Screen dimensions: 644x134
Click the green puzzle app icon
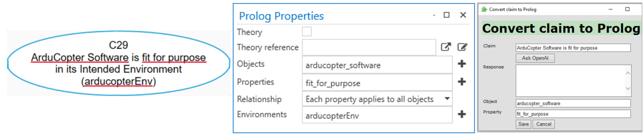[484, 9]
